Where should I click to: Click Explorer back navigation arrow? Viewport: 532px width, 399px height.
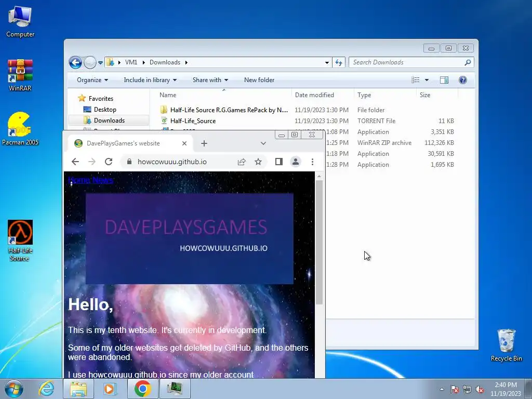(x=75, y=62)
